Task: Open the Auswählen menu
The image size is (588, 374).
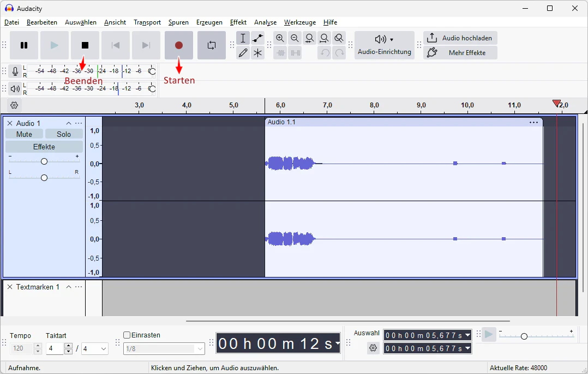Action: 81,22
